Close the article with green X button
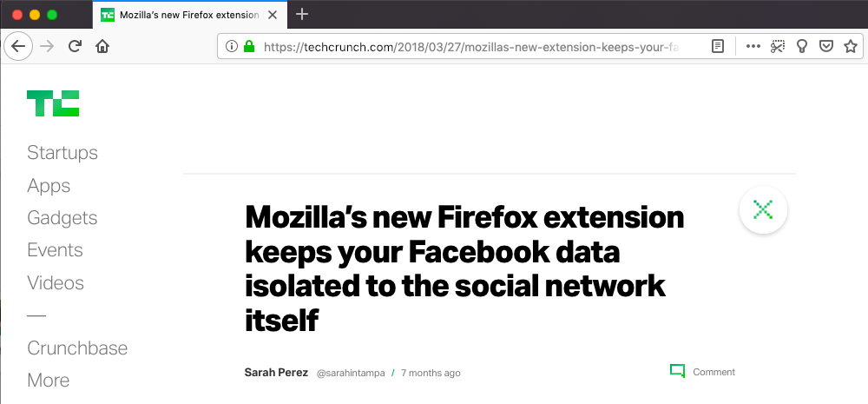This screenshot has height=404, width=868. [x=763, y=209]
